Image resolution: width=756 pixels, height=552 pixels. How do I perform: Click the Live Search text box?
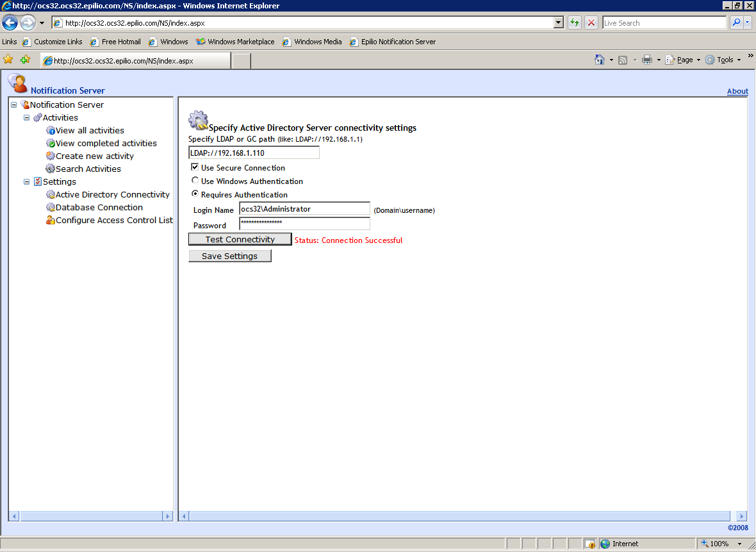pos(664,22)
